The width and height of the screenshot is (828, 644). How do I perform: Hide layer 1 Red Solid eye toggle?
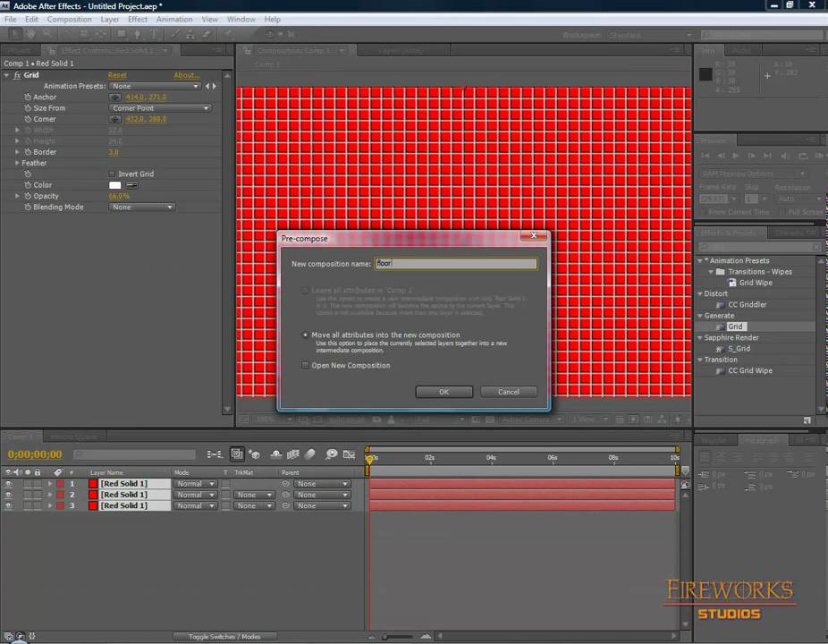click(8, 484)
